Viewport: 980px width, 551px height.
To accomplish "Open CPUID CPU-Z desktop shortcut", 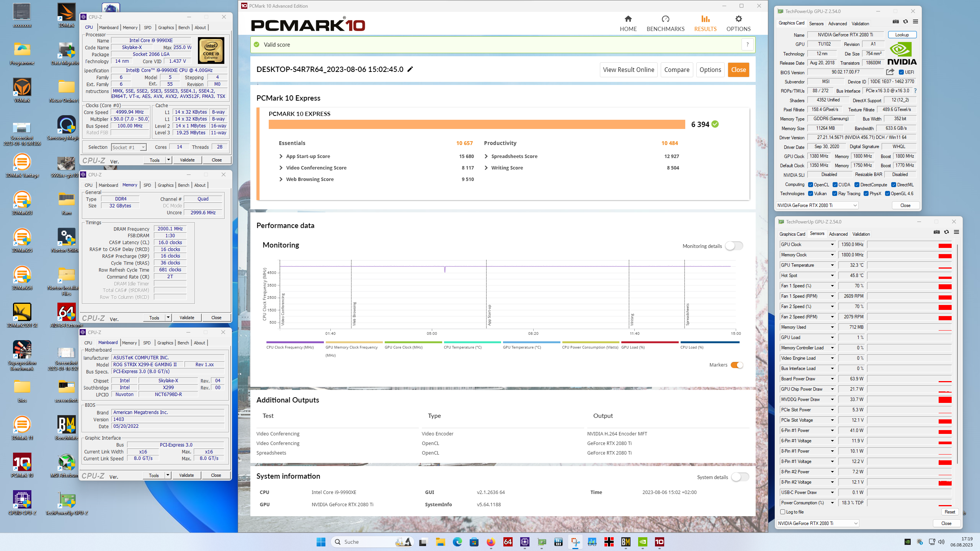I will coord(22,502).
